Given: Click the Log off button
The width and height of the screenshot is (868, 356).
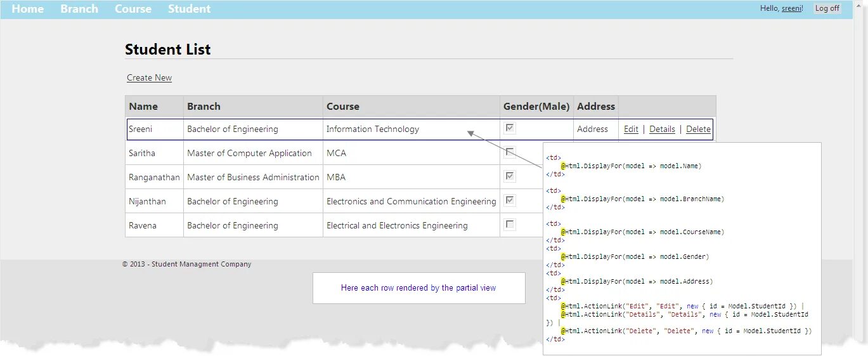Looking at the screenshot, I should pos(827,8).
